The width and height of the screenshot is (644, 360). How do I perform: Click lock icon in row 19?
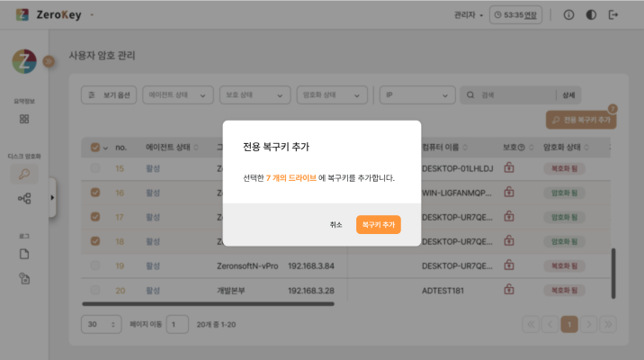click(509, 265)
